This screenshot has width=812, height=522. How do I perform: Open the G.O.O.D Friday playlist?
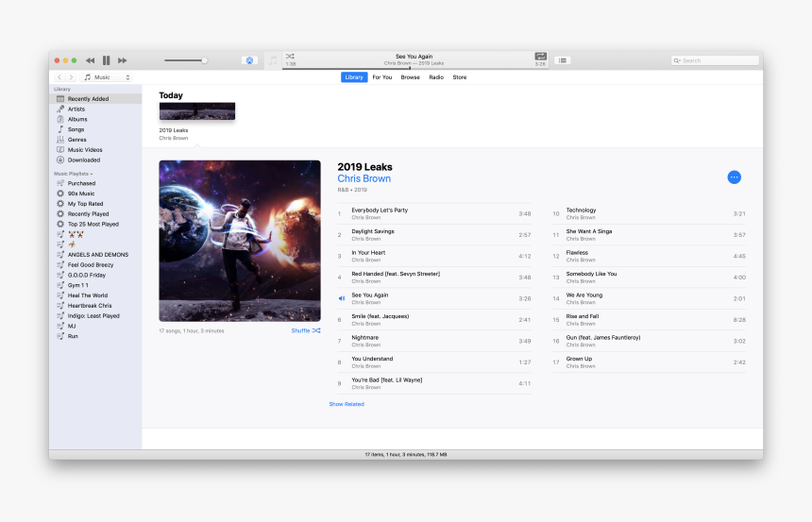click(95, 275)
